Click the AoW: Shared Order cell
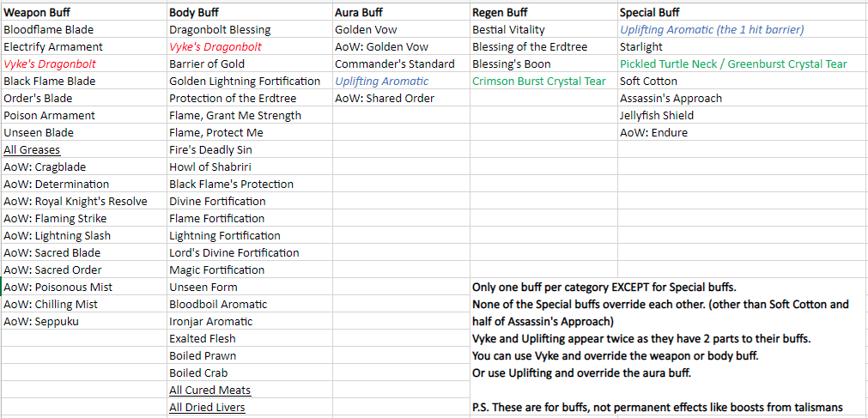 (385, 99)
